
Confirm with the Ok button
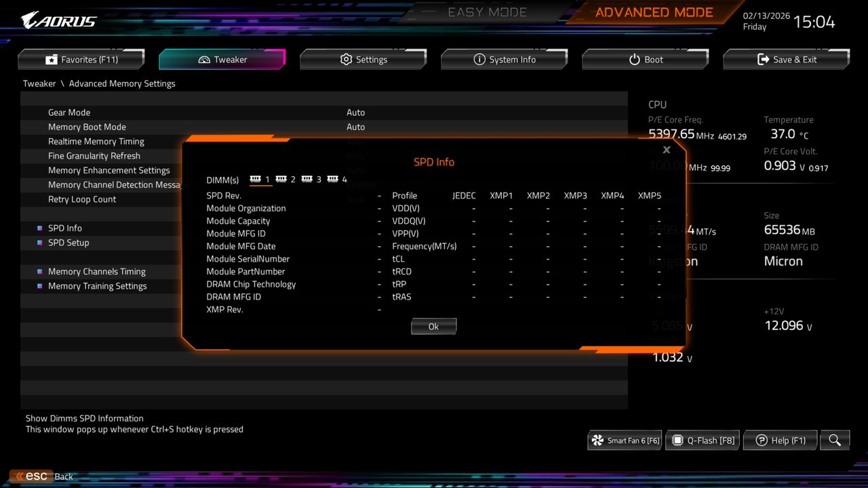coord(433,326)
